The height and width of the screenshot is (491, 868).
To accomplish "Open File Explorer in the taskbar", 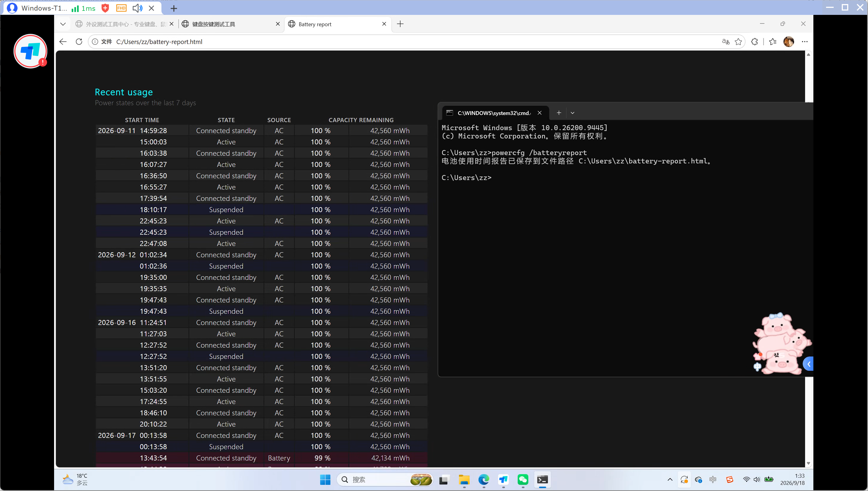I will 464,480.
